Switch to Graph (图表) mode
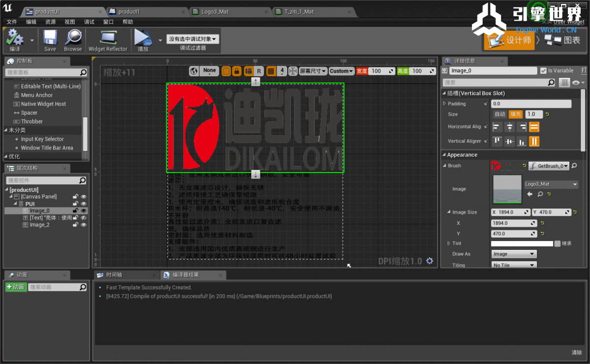 [563, 40]
